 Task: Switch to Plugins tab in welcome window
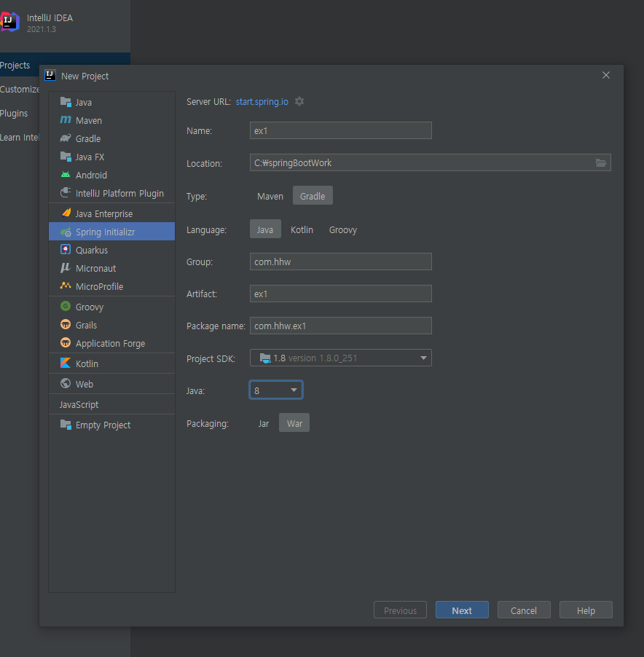[x=20, y=113]
